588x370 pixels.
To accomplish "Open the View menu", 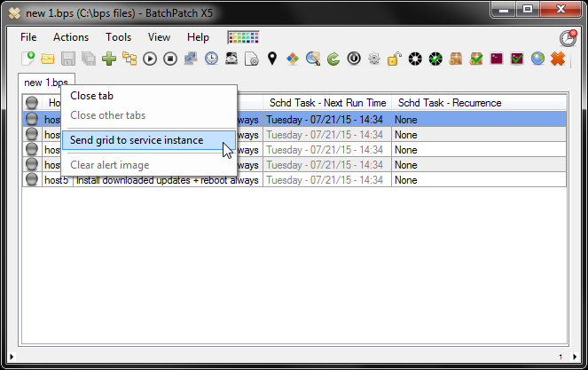I will click(159, 37).
